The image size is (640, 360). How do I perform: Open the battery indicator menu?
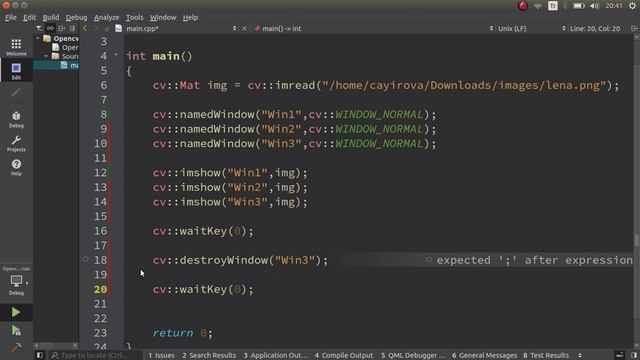click(x=579, y=6)
